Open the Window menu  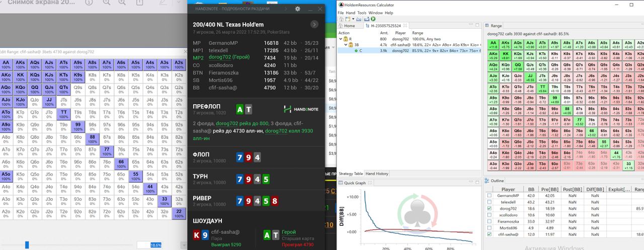(375, 13)
